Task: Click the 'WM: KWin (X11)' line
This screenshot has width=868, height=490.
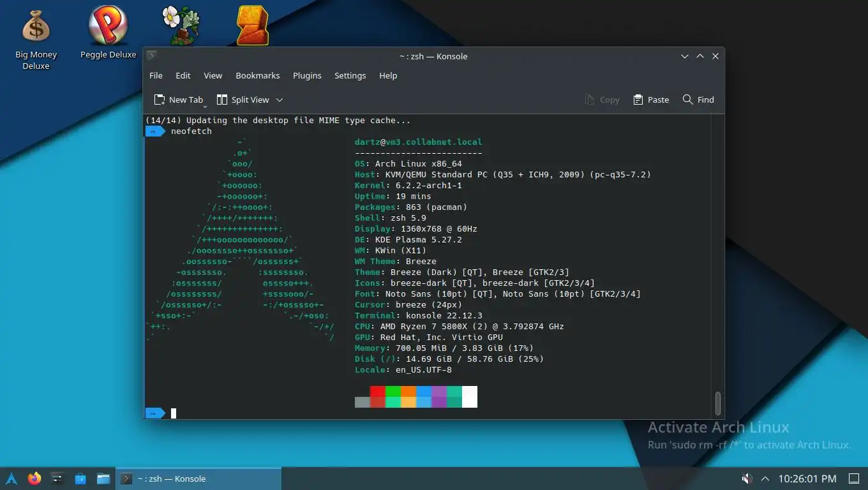Action: click(391, 250)
